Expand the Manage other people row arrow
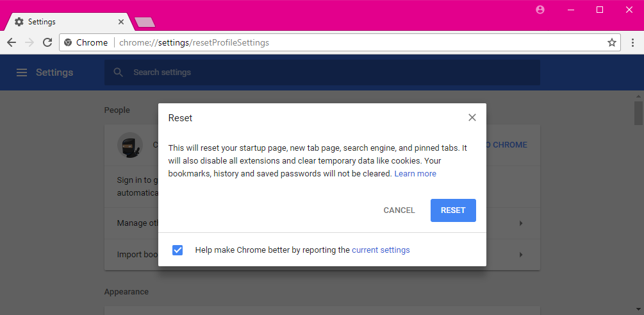 tap(521, 223)
